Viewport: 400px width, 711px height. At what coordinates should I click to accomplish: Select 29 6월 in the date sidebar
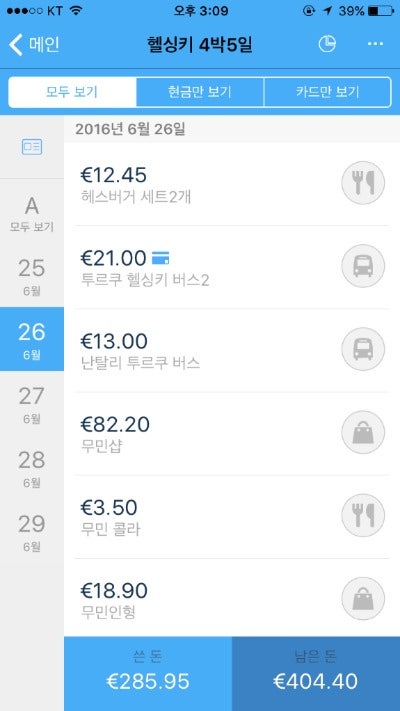[x=32, y=531]
